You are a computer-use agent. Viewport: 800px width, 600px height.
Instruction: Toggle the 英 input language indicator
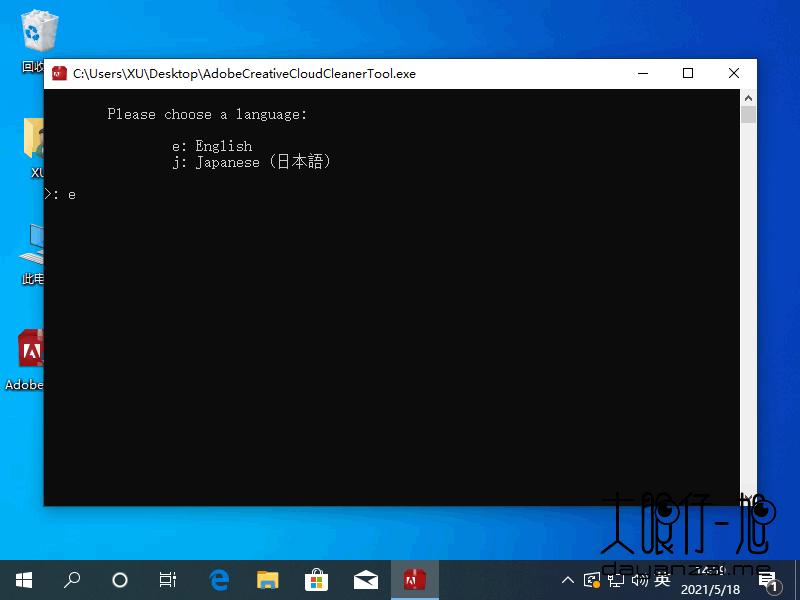pos(662,579)
